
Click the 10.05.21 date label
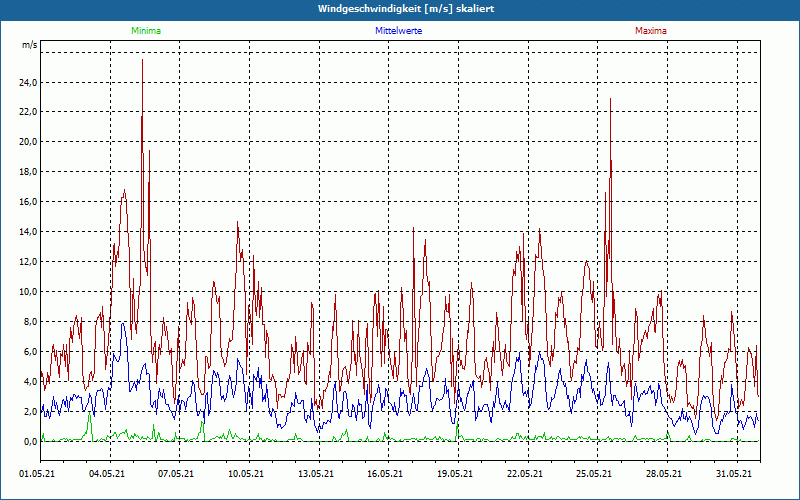pyautogui.click(x=246, y=474)
